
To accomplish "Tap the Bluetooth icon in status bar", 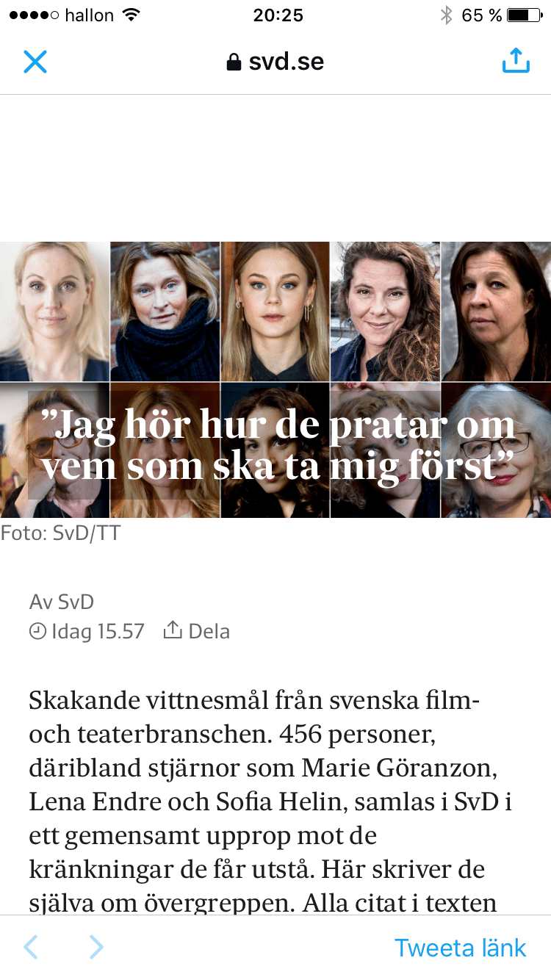I will coord(446,15).
